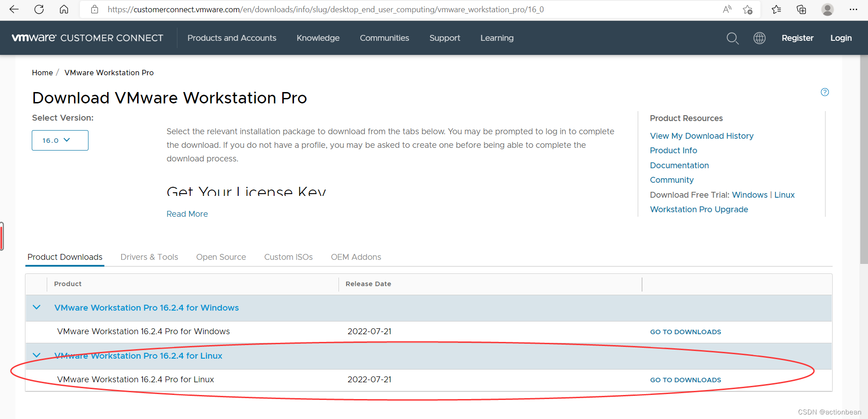Click the Read More link
The height and width of the screenshot is (419, 868).
point(187,214)
